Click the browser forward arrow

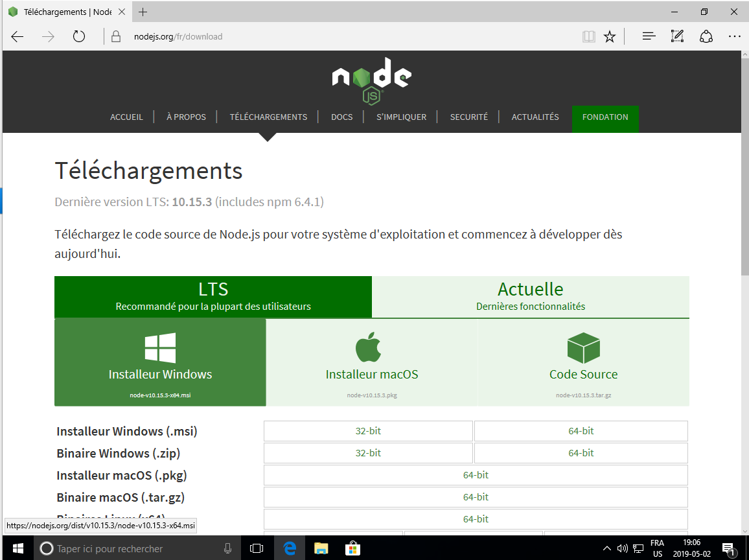click(x=48, y=37)
